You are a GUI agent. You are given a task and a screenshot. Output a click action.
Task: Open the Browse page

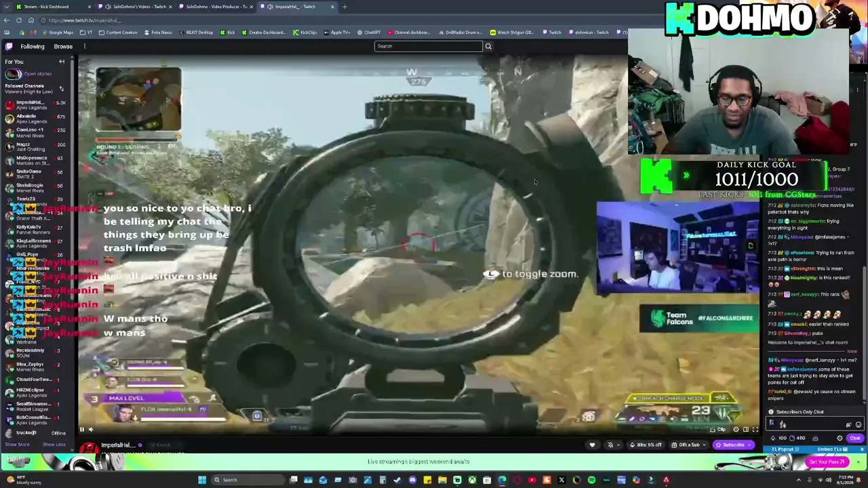(63, 46)
